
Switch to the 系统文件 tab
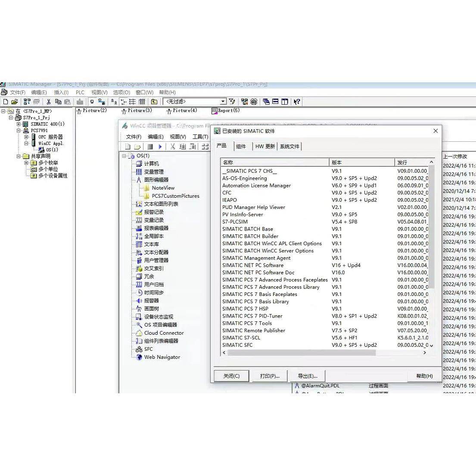pyautogui.click(x=289, y=146)
